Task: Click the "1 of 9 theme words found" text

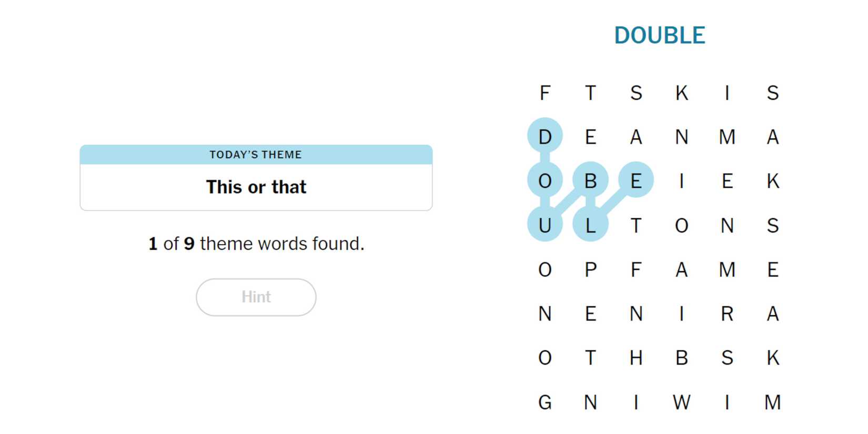Action: click(x=256, y=244)
